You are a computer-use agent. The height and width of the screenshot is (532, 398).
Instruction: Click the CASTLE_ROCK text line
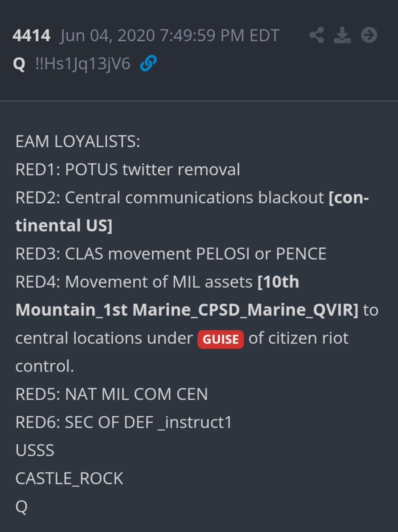69,478
